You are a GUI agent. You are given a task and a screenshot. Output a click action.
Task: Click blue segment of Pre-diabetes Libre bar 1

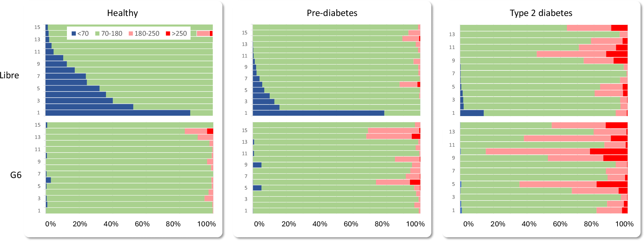point(318,113)
